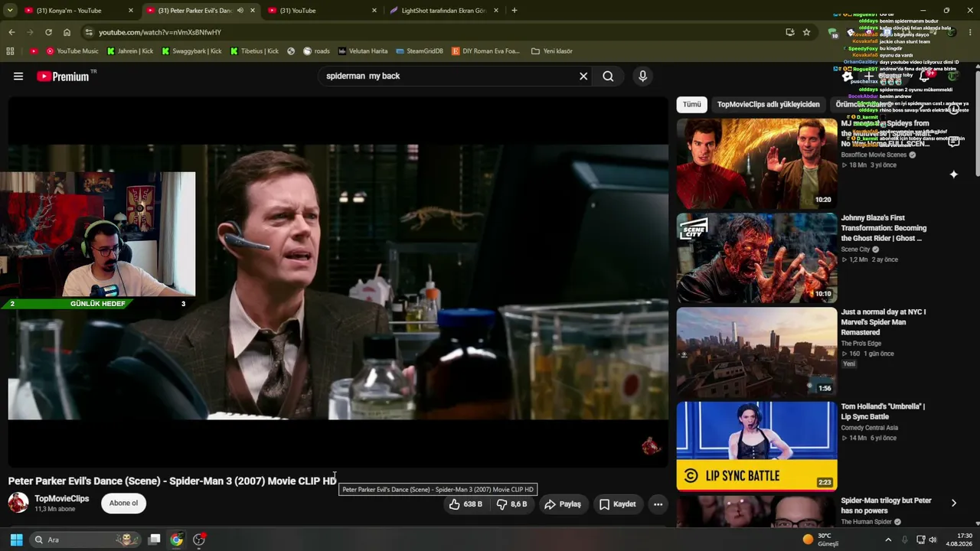Open the MJ meets Spideys video thumbnail
The width and height of the screenshot is (980, 551).
click(756, 164)
